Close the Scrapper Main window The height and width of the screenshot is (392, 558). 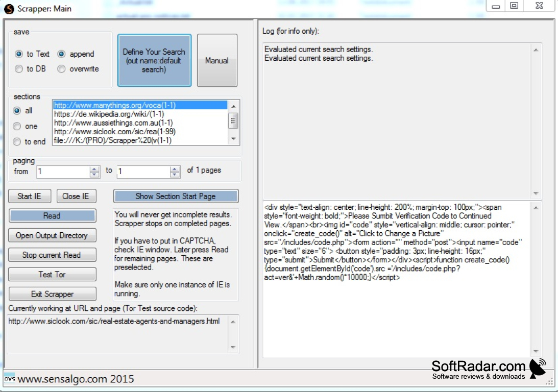540,6
